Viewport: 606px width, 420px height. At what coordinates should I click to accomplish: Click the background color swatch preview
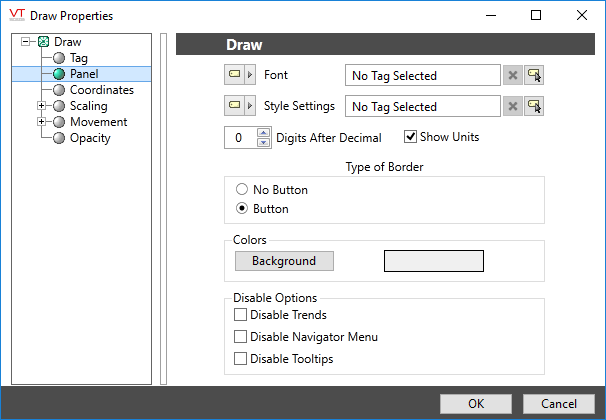coord(434,261)
